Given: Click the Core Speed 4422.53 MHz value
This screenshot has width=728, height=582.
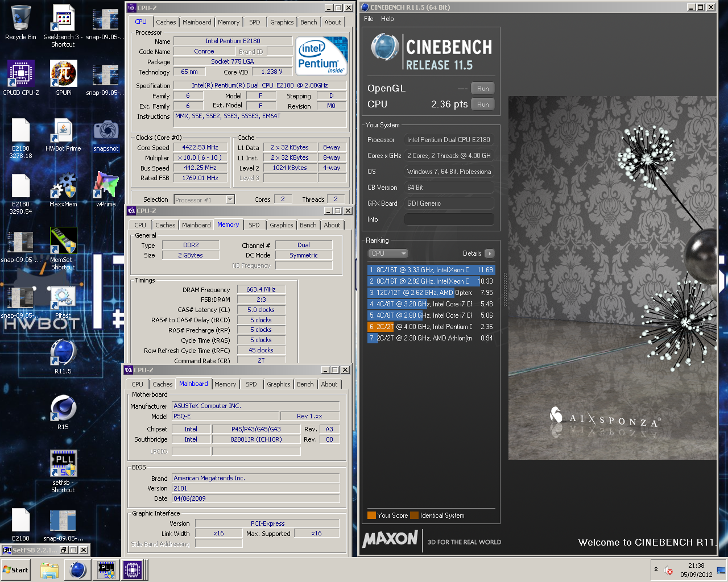Looking at the screenshot, I should 200,147.
